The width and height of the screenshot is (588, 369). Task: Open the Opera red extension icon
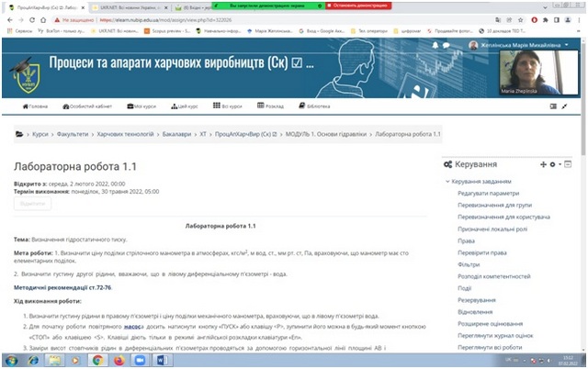(535, 20)
